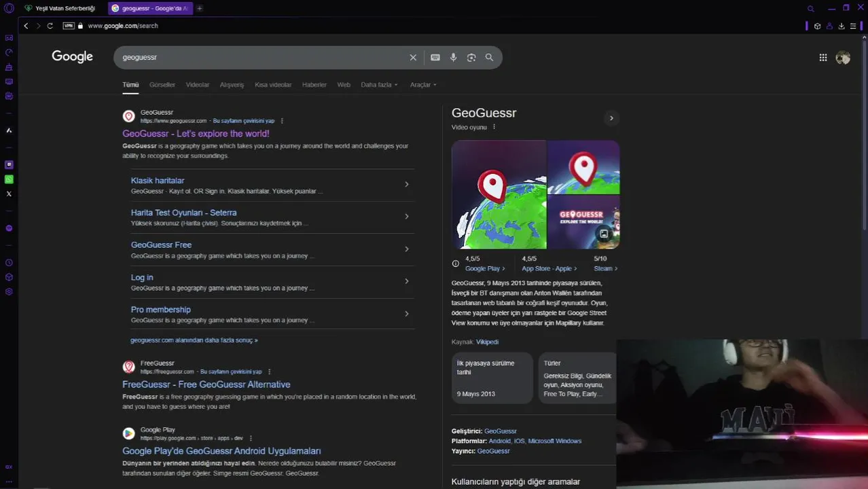Open downloads icon in browser toolbar
868x489 pixels.
pos(842,26)
